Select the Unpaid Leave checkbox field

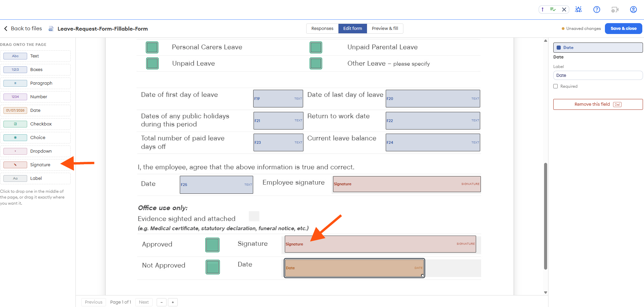coord(152,63)
